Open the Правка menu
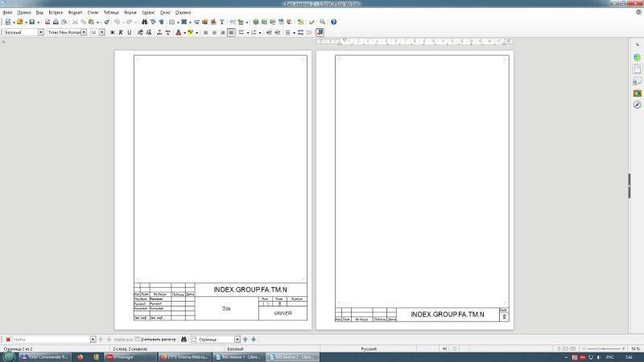The width and height of the screenshot is (644, 362). (24, 12)
